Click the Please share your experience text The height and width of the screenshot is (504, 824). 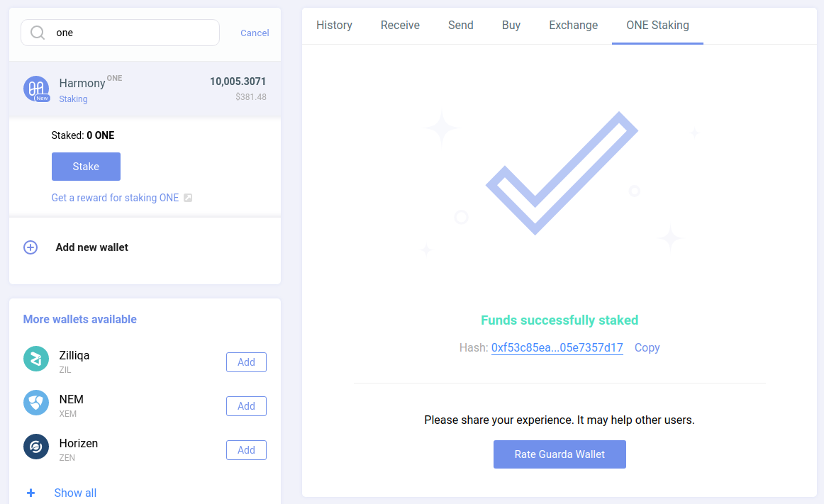point(559,420)
